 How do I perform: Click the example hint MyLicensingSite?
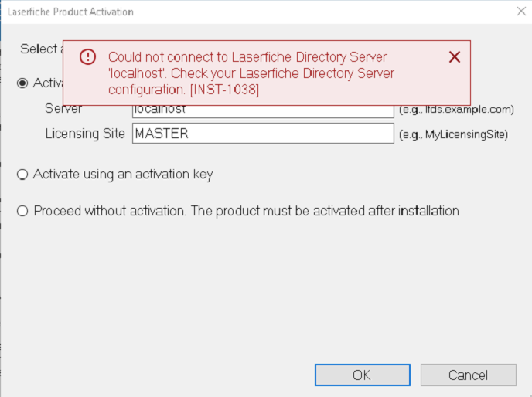[454, 134]
